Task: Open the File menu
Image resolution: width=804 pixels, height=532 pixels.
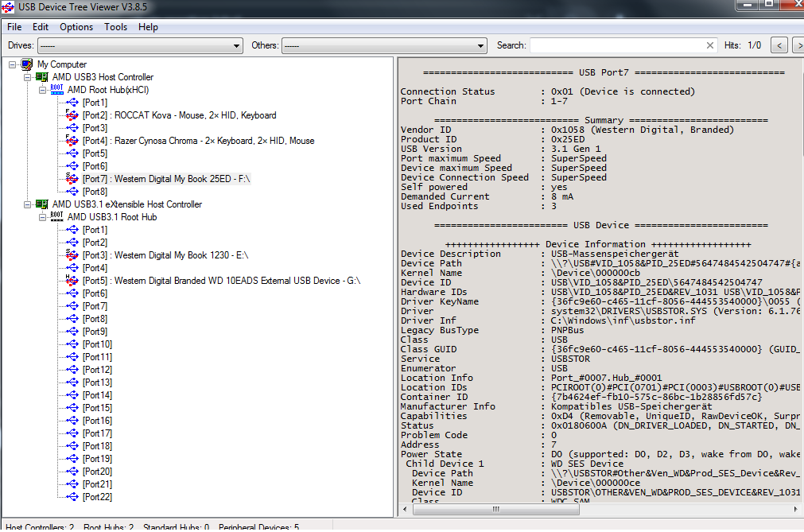Action: coord(14,27)
